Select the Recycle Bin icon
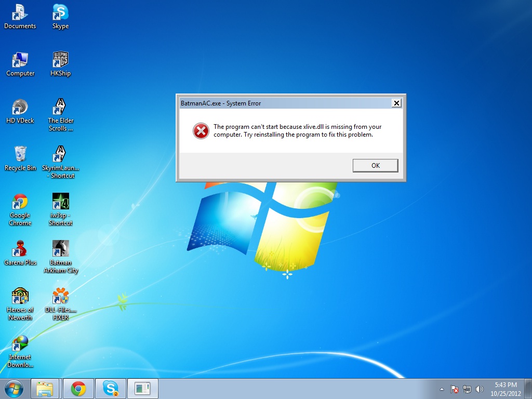This screenshot has height=399, width=532. [x=20, y=154]
